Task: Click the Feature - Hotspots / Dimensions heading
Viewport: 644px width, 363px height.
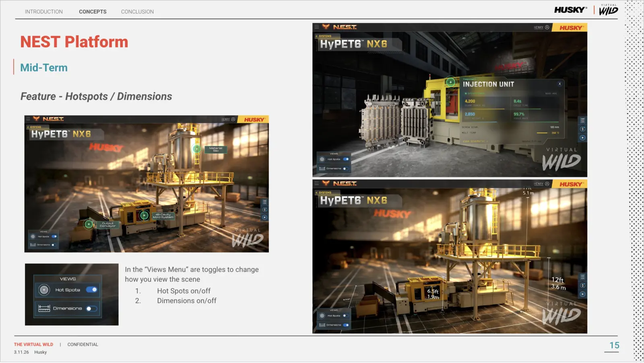Action: [96, 96]
